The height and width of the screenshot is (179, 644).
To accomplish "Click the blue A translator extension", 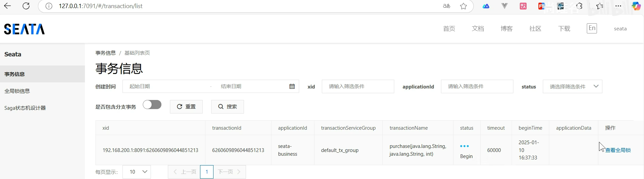I will [486, 6].
